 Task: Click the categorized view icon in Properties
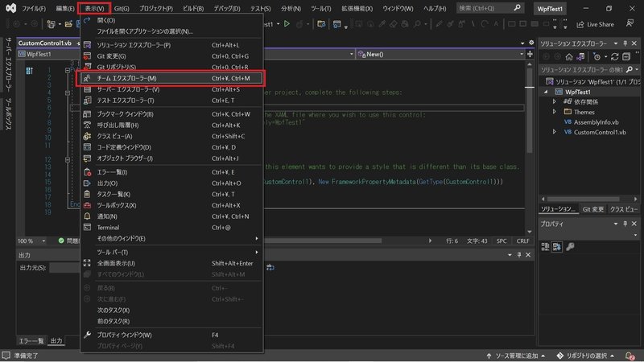[x=545, y=247]
